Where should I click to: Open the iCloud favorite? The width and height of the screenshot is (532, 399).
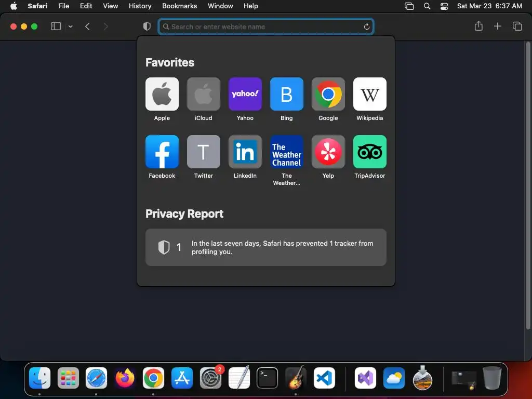click(x=204, y=94)
